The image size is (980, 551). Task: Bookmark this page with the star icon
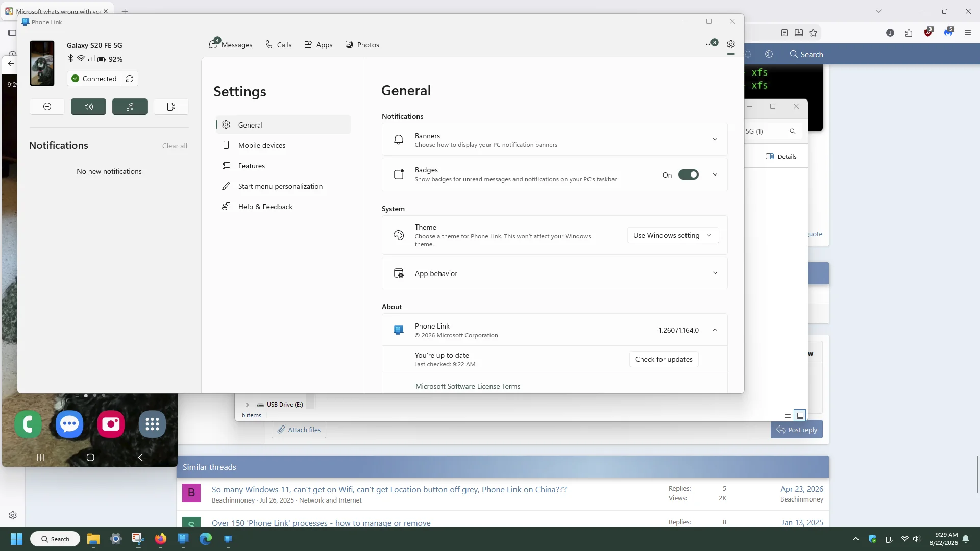coord(813,33)
